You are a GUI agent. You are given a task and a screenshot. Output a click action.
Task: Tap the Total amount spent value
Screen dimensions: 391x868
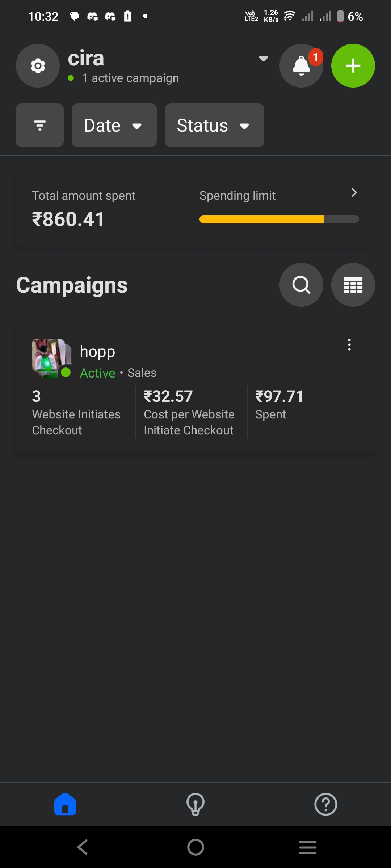[68, 219]
